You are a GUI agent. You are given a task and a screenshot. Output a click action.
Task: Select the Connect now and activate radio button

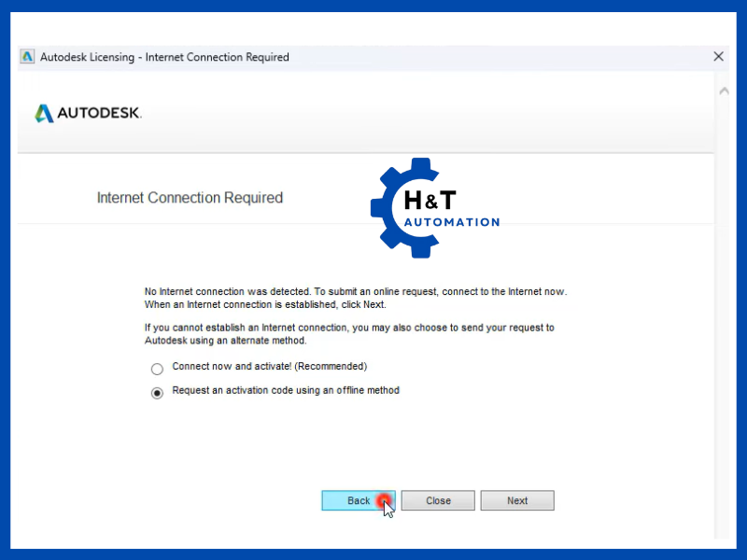click(x=157, y=369)
